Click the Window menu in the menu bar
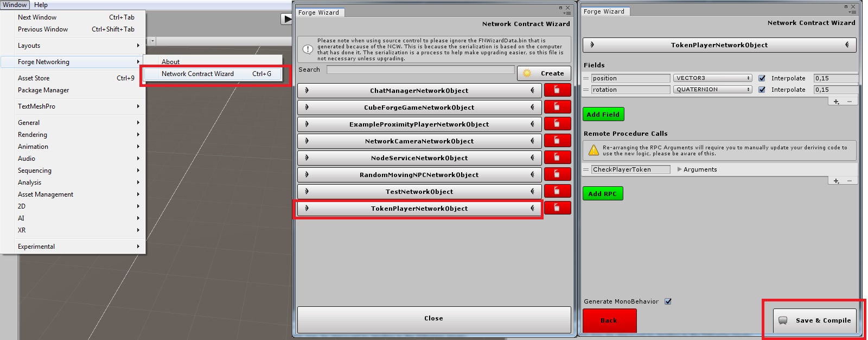 coord(15,5)
